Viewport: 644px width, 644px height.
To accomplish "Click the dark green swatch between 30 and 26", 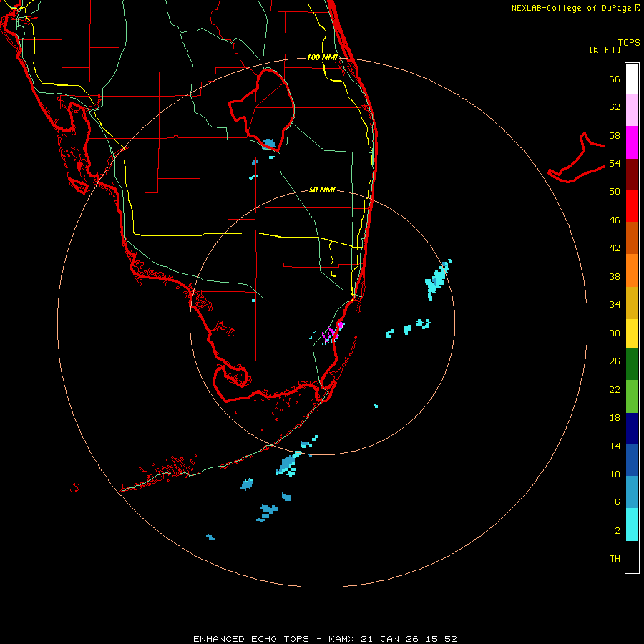I will (632, 364).
